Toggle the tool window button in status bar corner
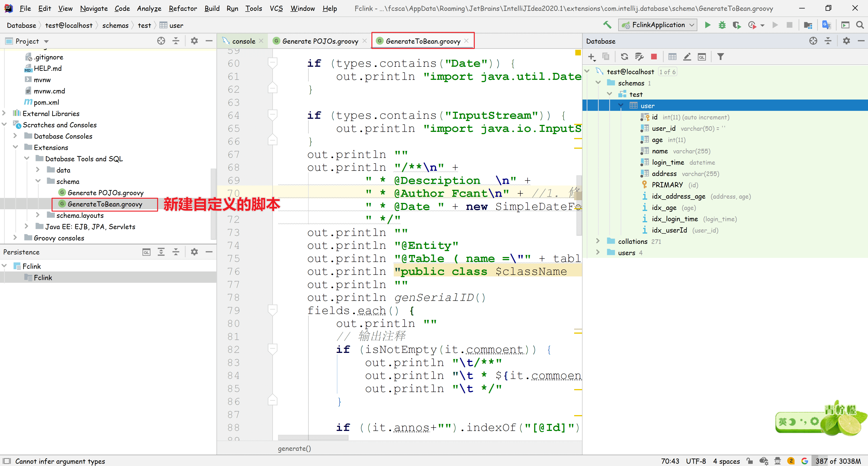 (7, 461)
